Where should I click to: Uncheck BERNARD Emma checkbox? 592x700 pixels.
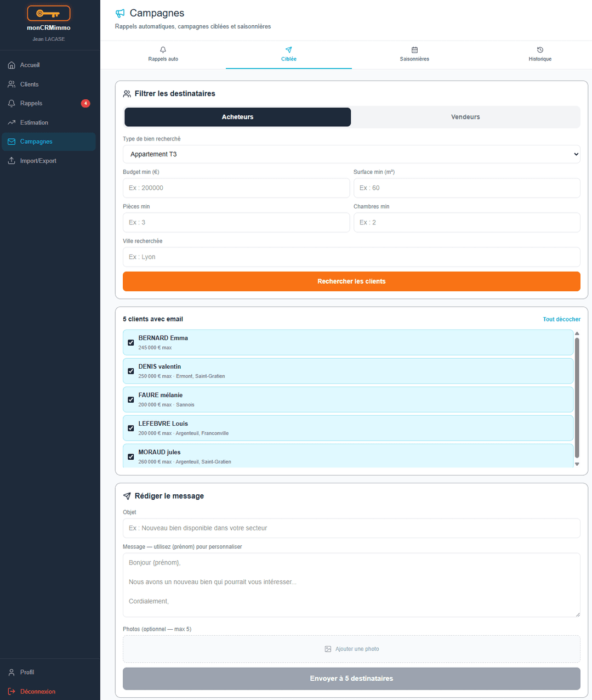(131, 342)
